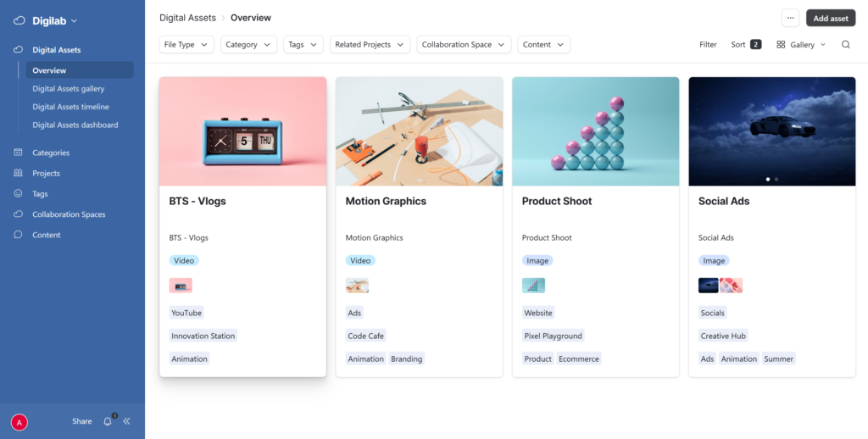Screen dimensions: 868x439
Task: Open the Collaboration Space filter dropdown
Action: 464,45
